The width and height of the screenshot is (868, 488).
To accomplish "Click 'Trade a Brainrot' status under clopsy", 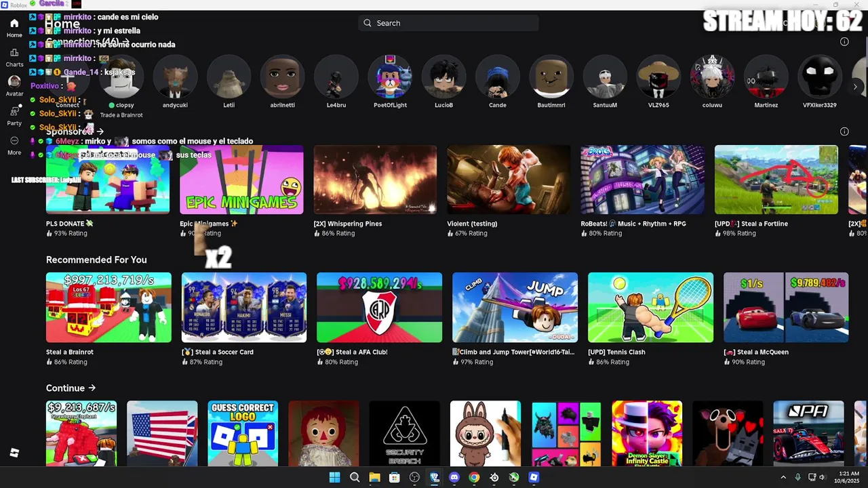I will [121, 115].
